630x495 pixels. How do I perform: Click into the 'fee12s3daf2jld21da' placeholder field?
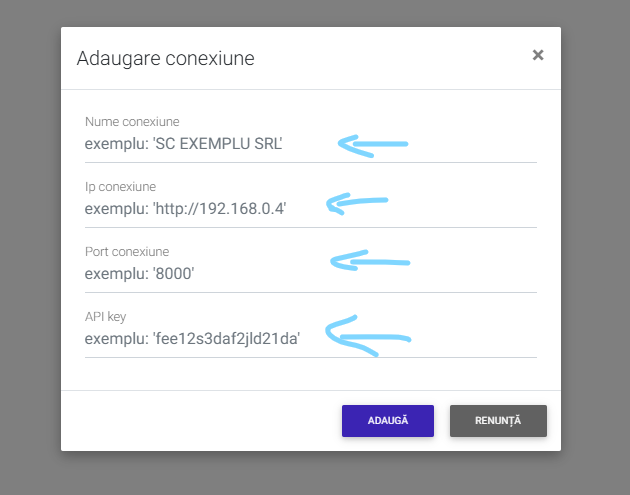coord(200,338)
